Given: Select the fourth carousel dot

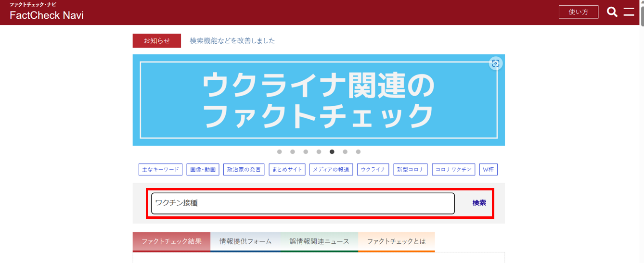Looking at the screenshot, I should tap(319, 152).
